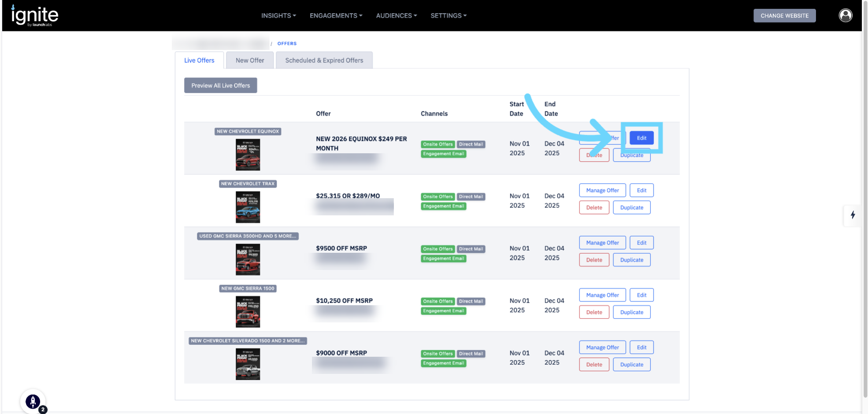Open the New Chevrolet Equinox offer thumbnail
The height and width of the screenshot is (414, 868).
pyautogui.click(x=248, y=155)
